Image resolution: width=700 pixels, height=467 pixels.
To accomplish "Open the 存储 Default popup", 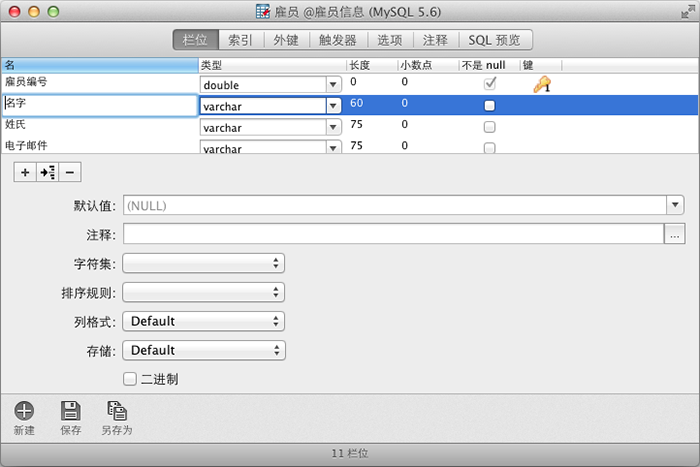I will tap(204, 350).
